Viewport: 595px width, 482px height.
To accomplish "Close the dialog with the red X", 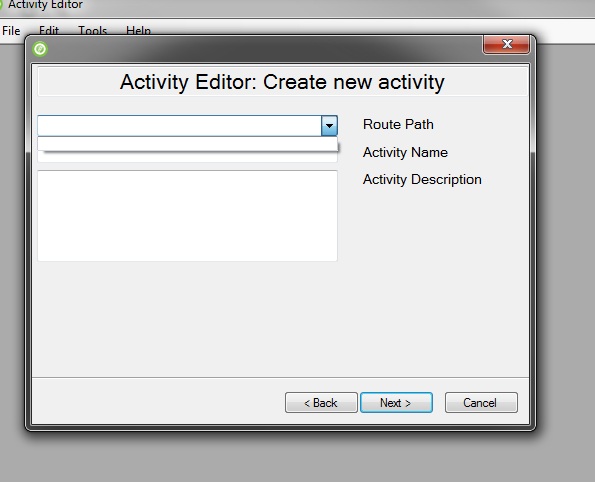I will point(506,44).
